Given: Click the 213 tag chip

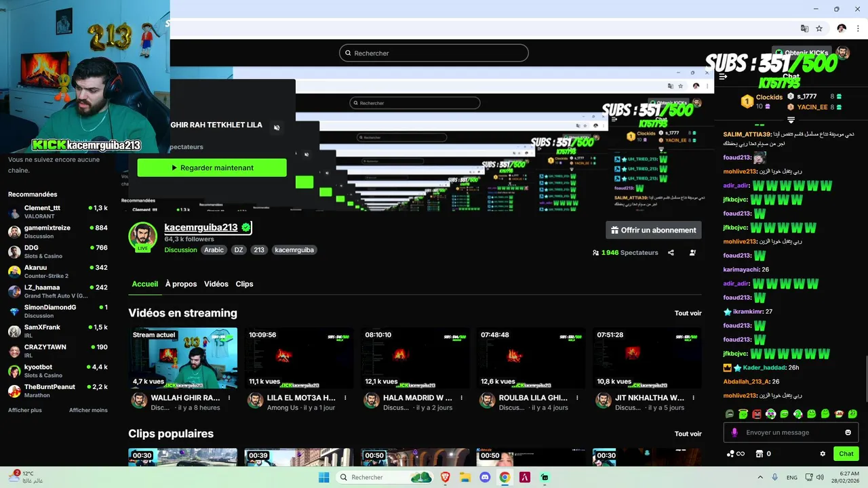Looking at the screenshot, I should (259, 250).
